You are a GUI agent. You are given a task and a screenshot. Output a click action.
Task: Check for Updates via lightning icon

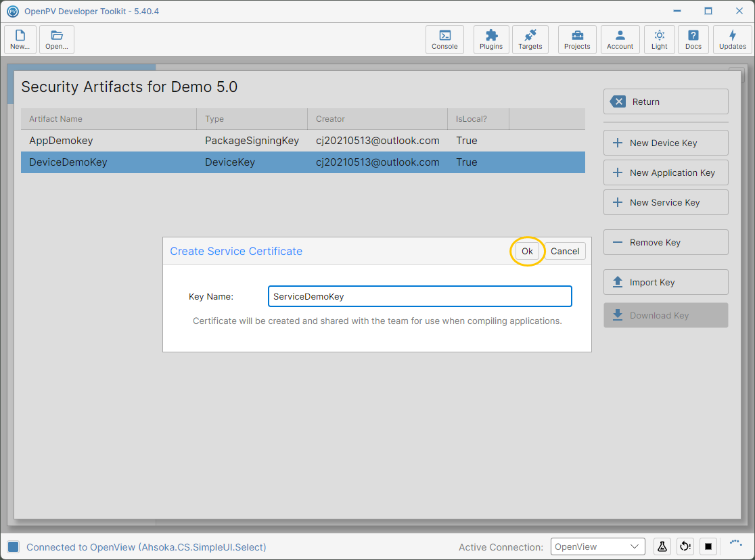[733, 39]
